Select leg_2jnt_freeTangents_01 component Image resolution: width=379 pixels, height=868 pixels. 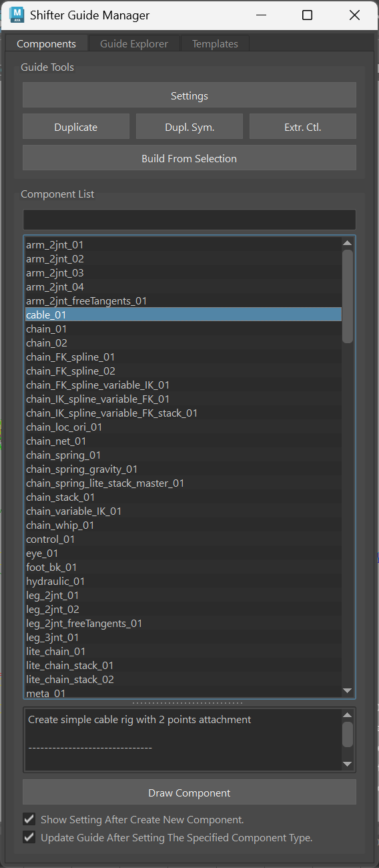[183, 624]
